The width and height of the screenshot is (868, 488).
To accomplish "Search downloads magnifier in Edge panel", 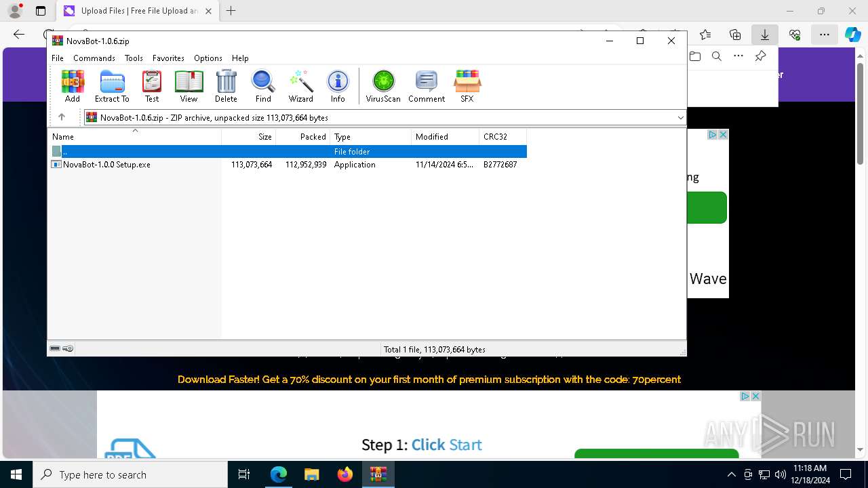I will coord(717,56).
